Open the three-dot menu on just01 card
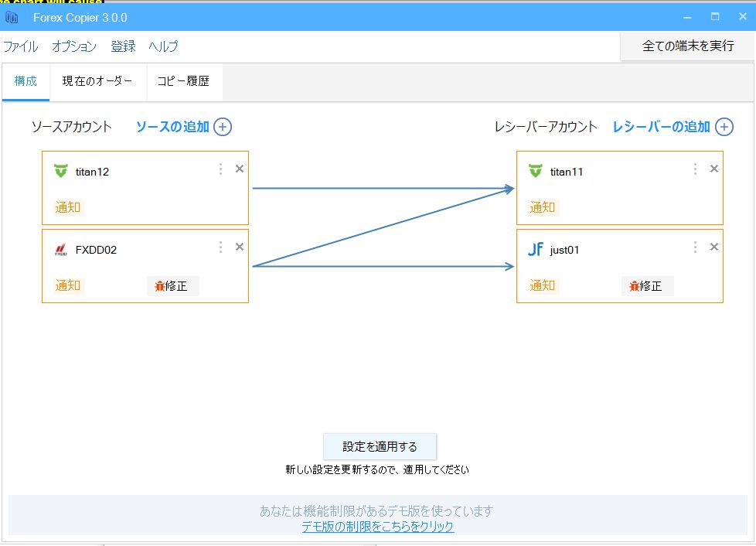This screenshot has width=756, height=546. (695, 247)
